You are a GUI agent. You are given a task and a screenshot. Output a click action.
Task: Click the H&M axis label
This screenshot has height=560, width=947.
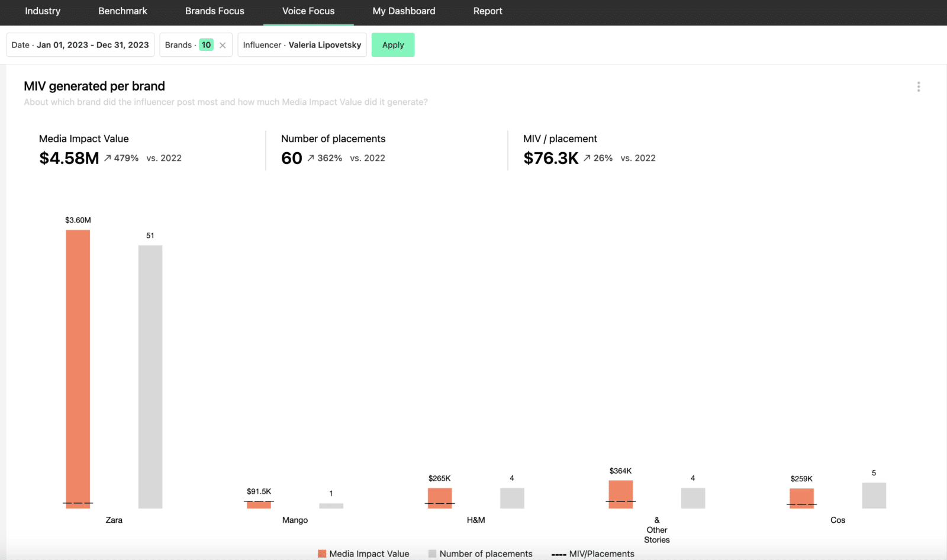(x=476, y=520)
